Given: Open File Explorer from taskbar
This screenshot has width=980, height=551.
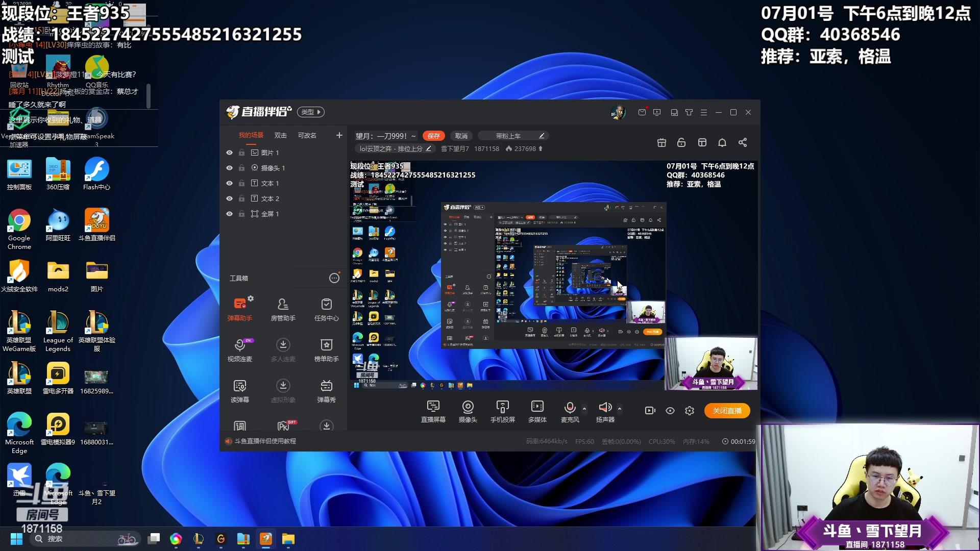Looking at the screenshot, I should tap(288, 539).
